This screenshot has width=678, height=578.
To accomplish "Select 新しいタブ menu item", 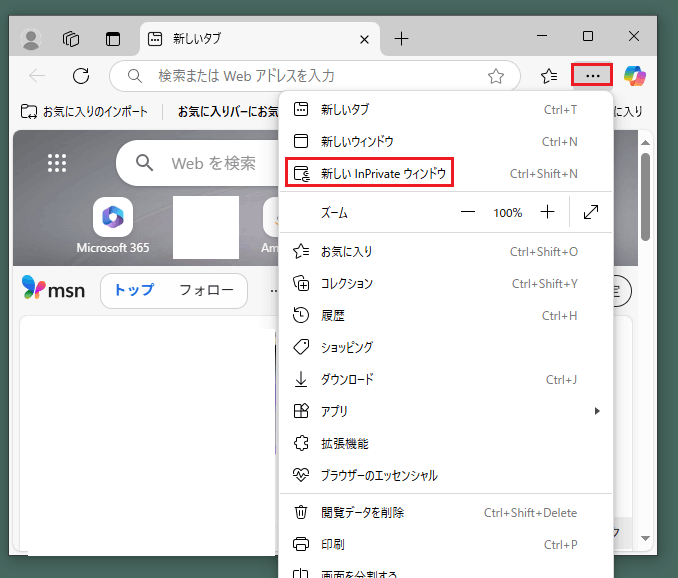I will pyautogui.click(x=446, y=109).
